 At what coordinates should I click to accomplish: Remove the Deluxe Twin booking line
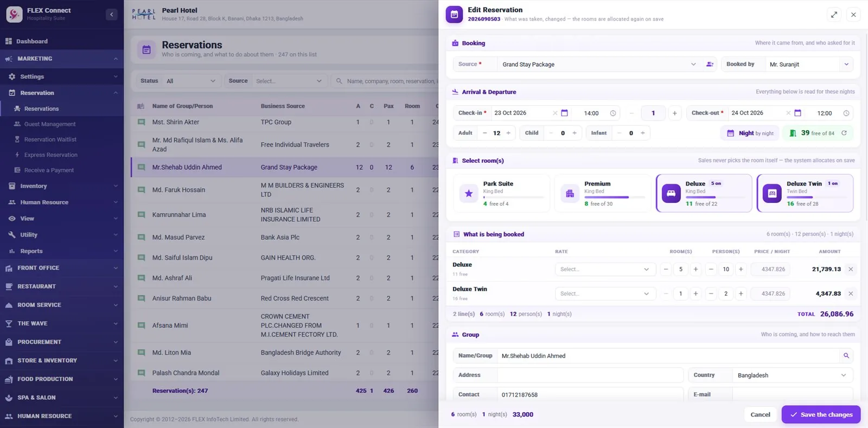click(851, 293)
